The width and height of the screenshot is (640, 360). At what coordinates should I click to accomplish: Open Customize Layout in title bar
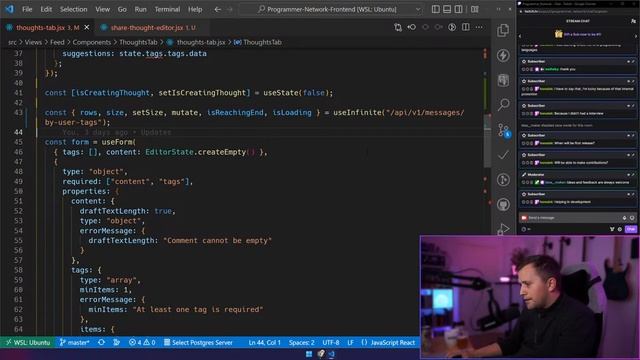(x=474, y=9)
